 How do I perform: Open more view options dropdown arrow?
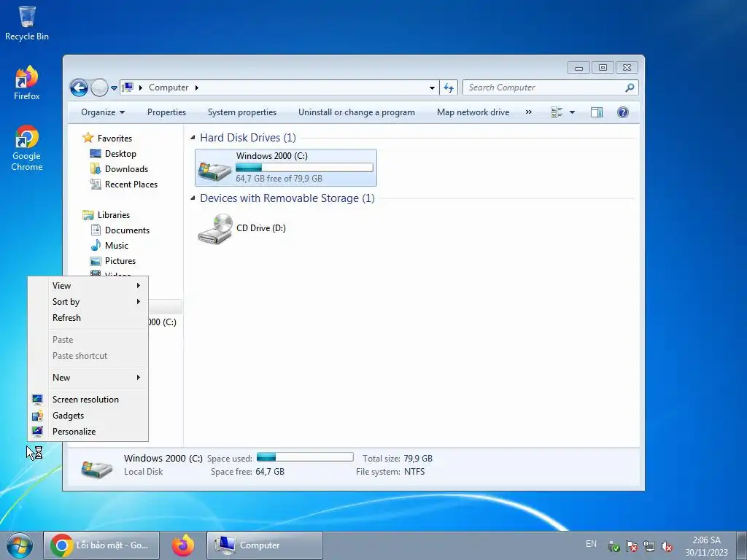coord(572,112)
